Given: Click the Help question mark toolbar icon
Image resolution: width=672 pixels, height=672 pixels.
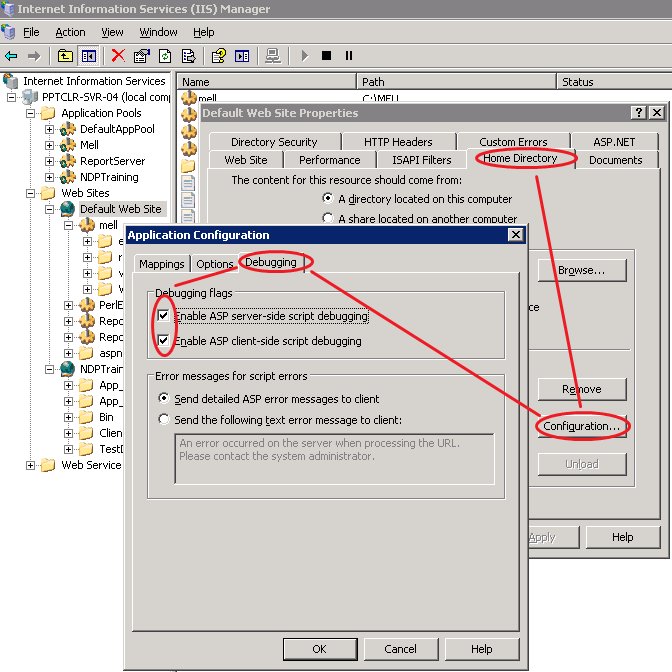Looking at the screenshot, I should [219, 56].
